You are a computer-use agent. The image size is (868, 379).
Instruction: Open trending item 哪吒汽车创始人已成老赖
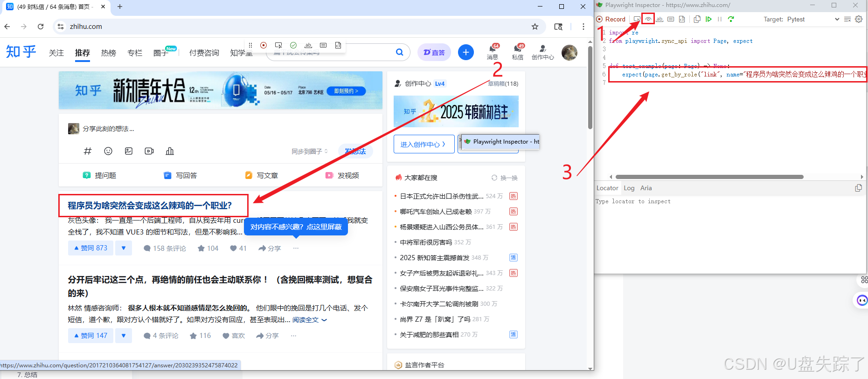click(x=436, y=212)
